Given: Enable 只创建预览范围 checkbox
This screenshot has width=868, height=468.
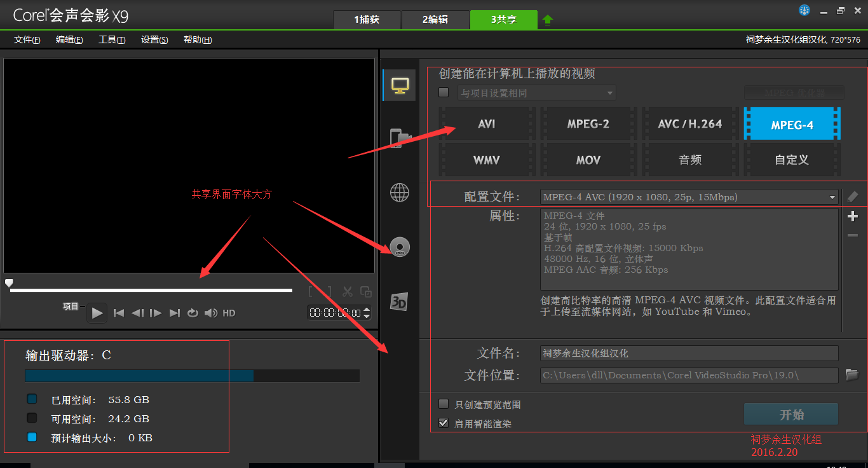Looking at the screenshot, I should coord(444,404).
